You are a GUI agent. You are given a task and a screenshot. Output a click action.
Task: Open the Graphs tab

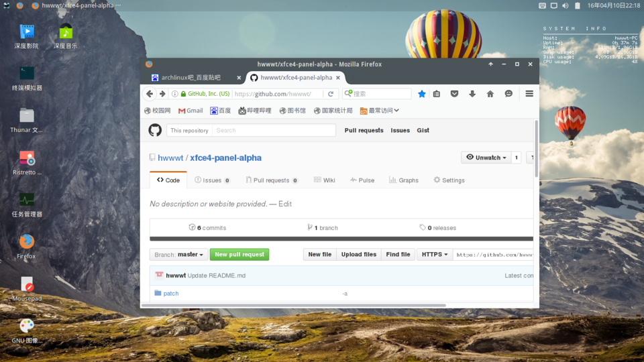404,180
